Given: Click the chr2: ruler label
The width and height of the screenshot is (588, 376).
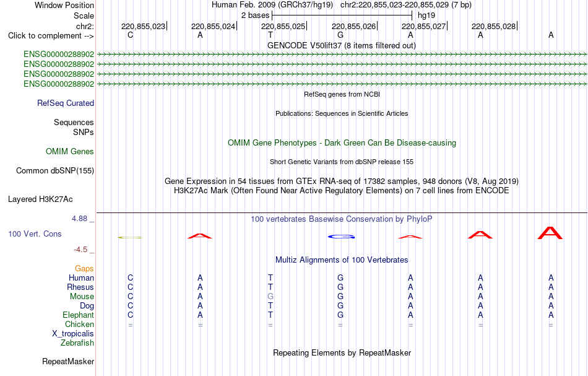Looking at the screenshot, I should coord(85,26).
